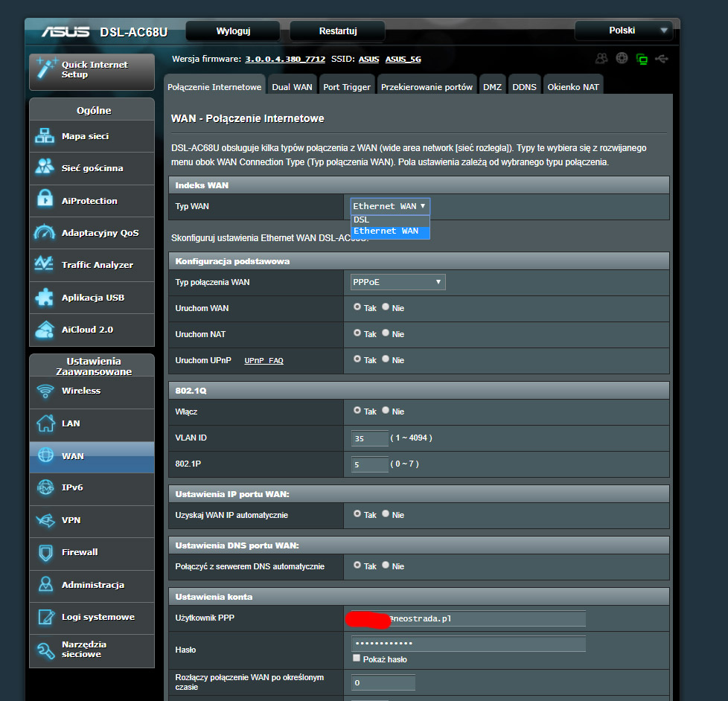Enable the Pokaż hasło checkbox
This screenshot has height=701, width=728.
[x=357, y=659]
